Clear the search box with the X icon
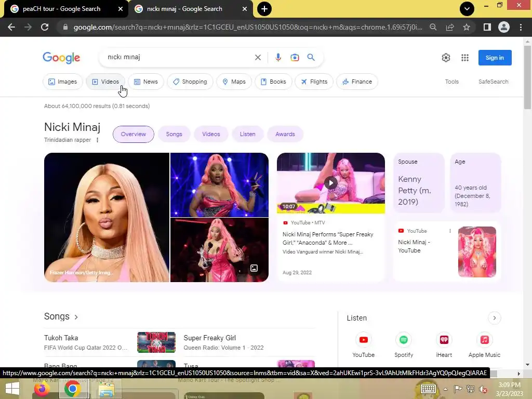This screenshot has height=399, width=532. coord(258,57)
